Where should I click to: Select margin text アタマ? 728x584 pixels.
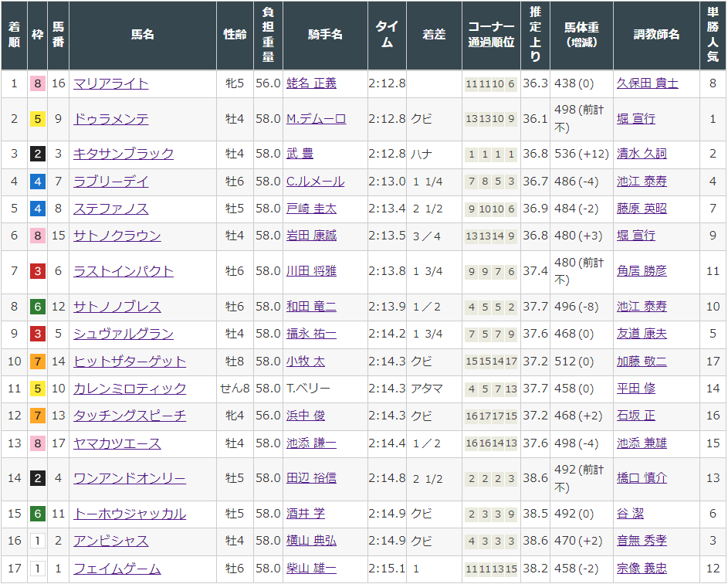(x=427, y=389)
